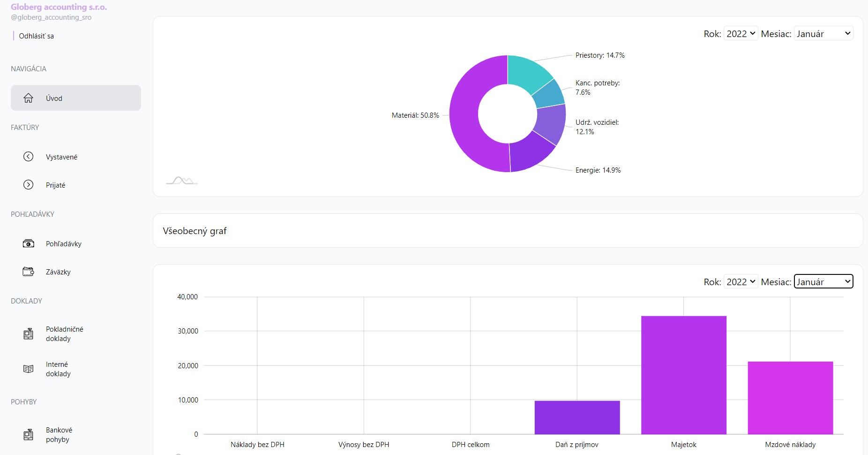Click the Pohľadávky banknote icon
Screen dimensions: 868x455
(29, 243)
